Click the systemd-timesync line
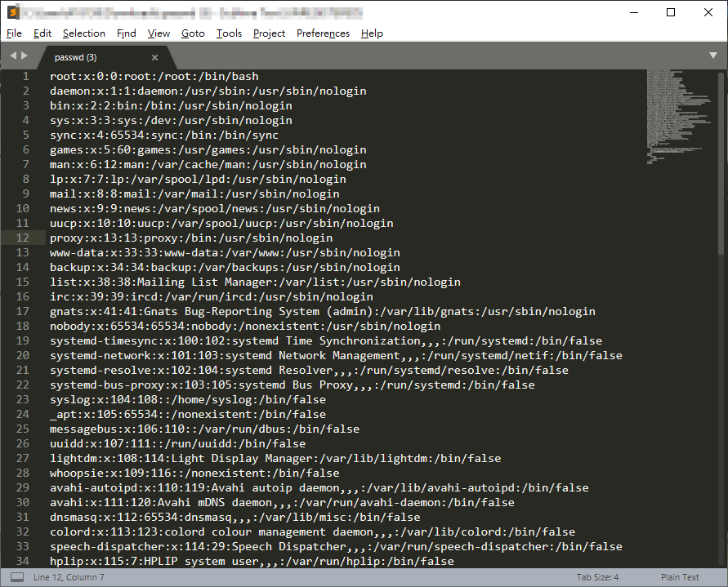This screenshot has height=587, width=728. pos(326,340)
